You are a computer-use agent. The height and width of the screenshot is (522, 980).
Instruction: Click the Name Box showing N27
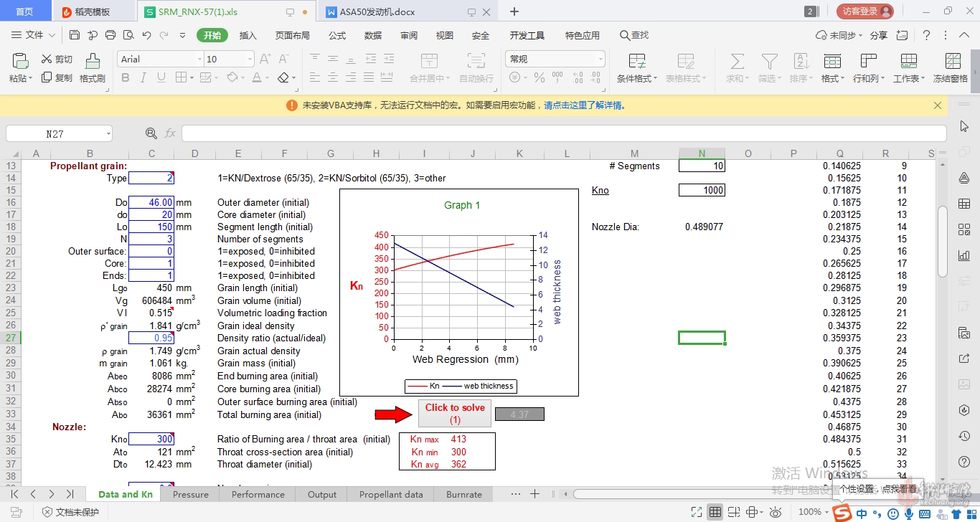coord(59,133)
